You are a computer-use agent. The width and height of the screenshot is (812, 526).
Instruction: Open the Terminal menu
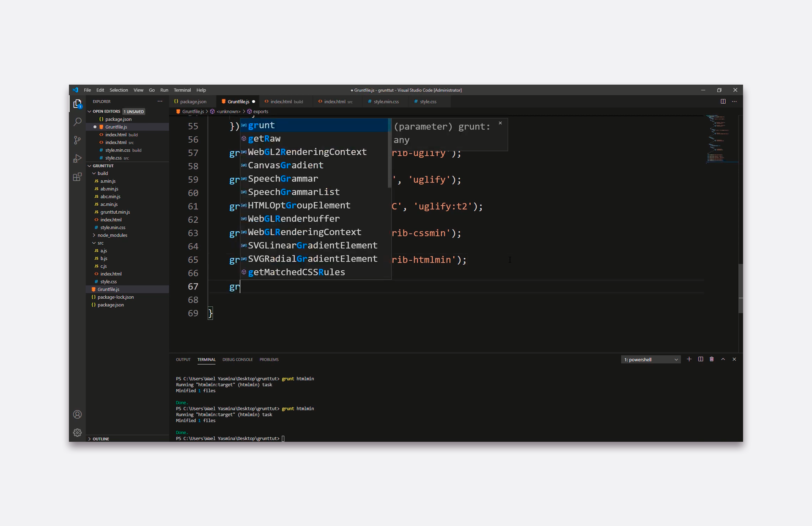click(x=182, y=90)
